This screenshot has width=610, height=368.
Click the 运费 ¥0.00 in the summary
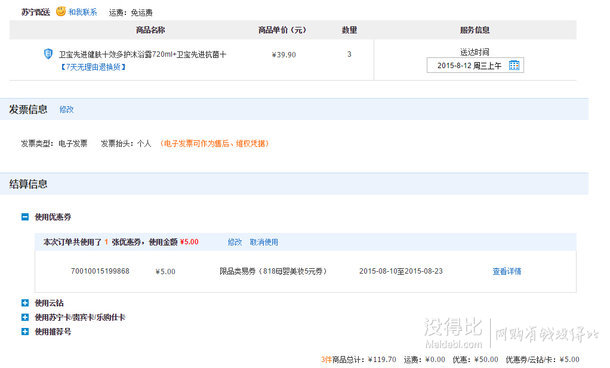424,359
